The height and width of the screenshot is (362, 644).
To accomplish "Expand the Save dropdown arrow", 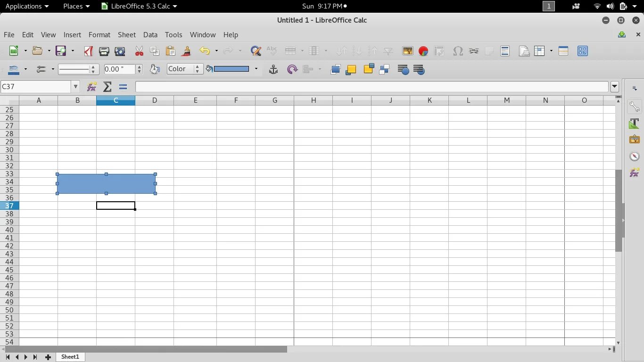I will coord(73,51).
